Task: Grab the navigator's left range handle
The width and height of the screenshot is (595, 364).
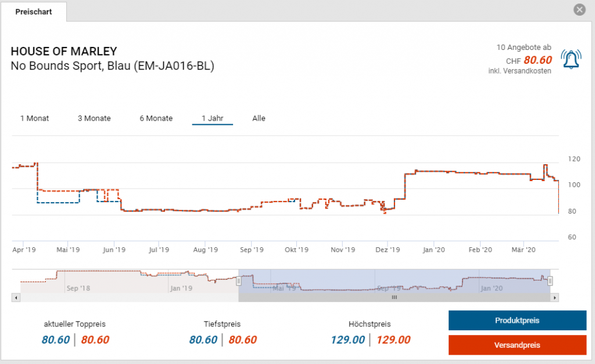Action: (238, 281)
